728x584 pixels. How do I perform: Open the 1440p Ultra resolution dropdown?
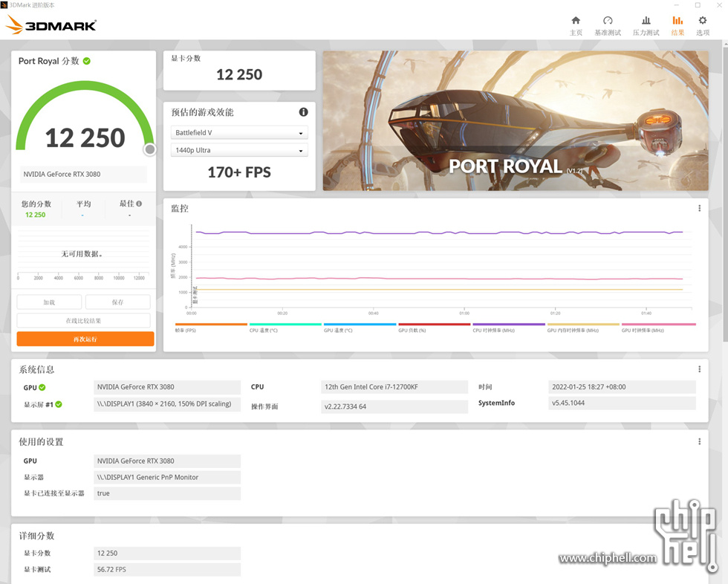point(239,150)
